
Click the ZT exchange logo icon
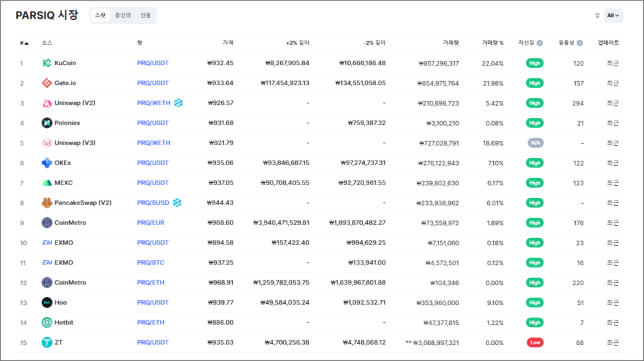[47, 342]
